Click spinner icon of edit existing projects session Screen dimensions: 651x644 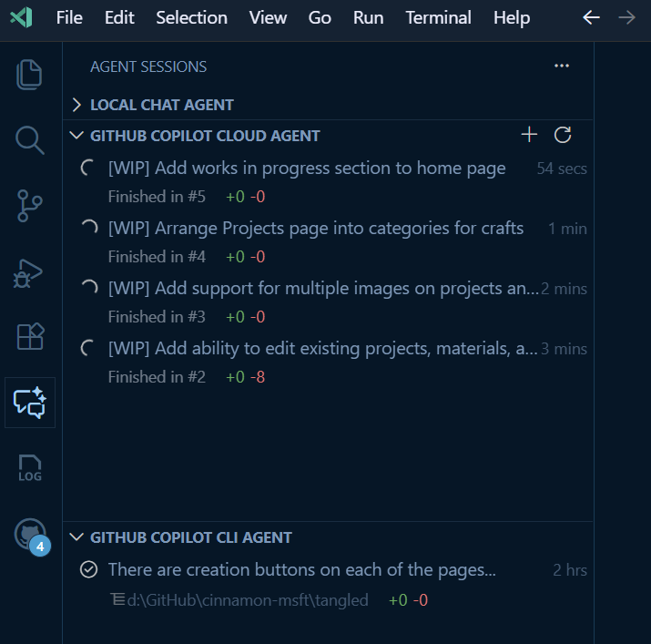tap(89, 349)
